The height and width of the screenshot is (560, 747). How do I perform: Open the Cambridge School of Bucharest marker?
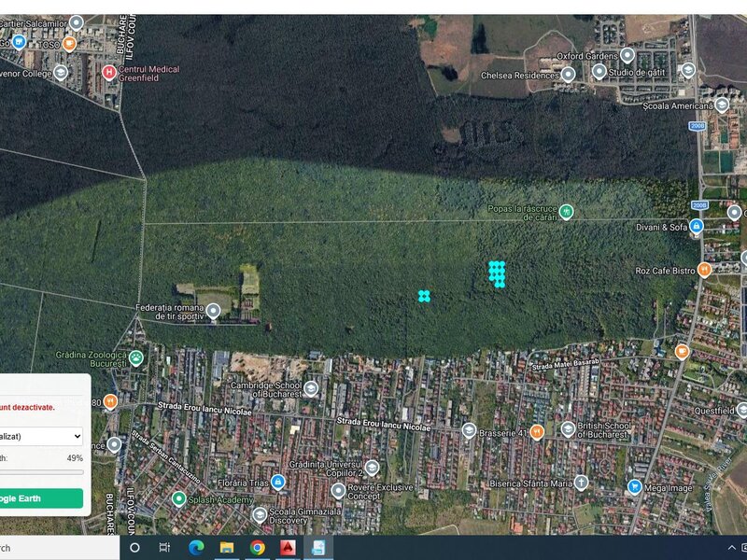tap(311, 388)
